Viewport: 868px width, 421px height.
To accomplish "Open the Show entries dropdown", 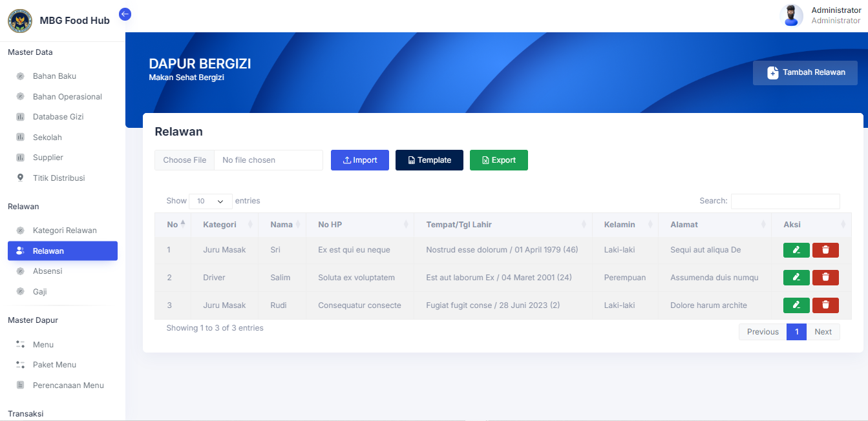I will tap(210, 201).
